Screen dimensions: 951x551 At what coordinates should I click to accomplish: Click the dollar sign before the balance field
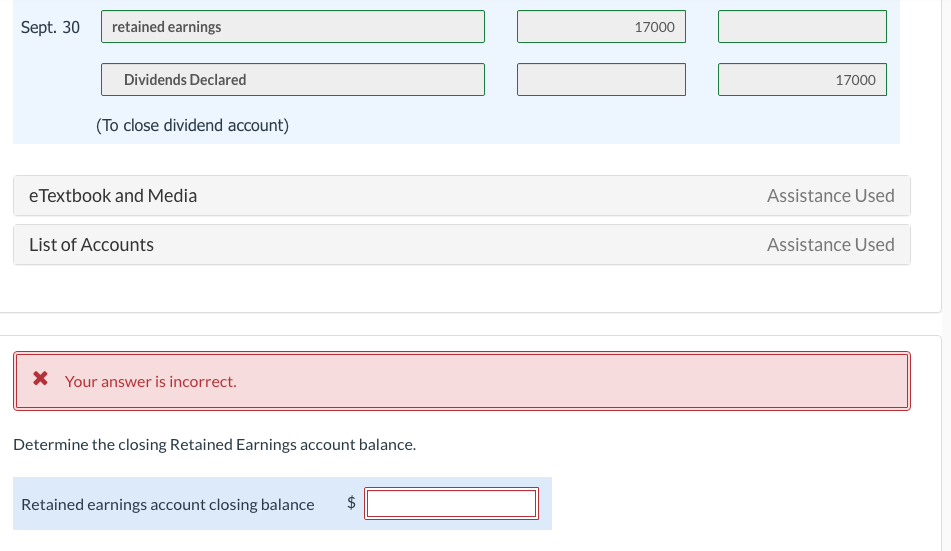click(x=351, y=502)
